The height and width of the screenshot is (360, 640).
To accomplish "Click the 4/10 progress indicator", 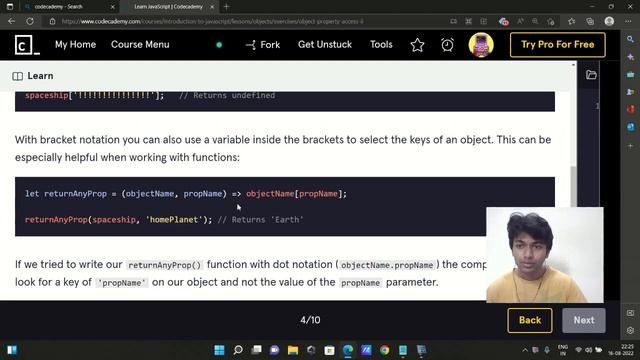I will click(310, 320).
